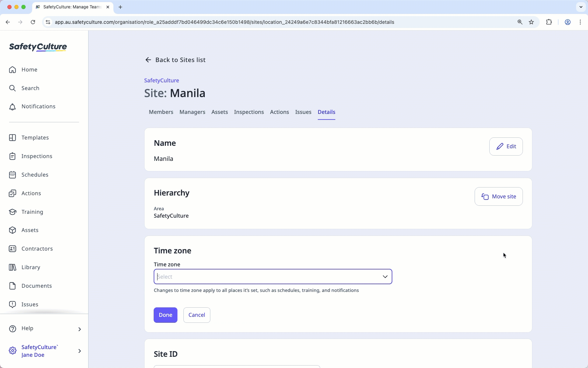
Task: Switch to the Actions tab
Action: [280, 112]
